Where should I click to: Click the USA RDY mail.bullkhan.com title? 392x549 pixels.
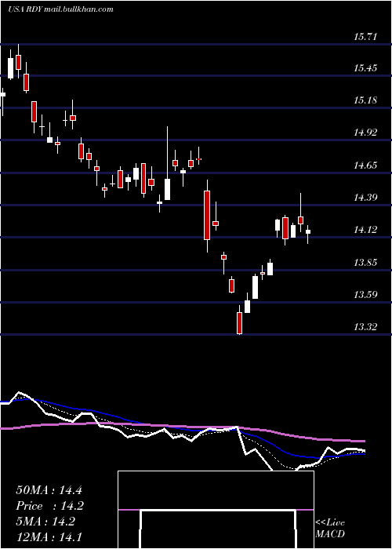60,9
